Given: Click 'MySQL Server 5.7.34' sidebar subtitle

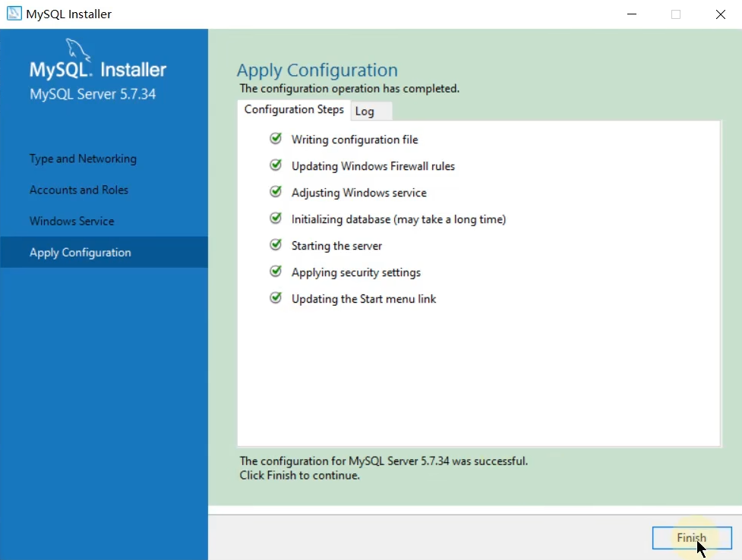Looking at the screenshot, I should pos(93,94).
